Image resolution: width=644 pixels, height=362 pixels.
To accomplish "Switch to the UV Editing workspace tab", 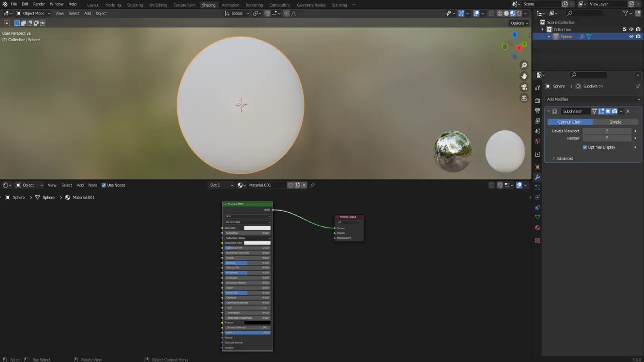I will point(158,5).
